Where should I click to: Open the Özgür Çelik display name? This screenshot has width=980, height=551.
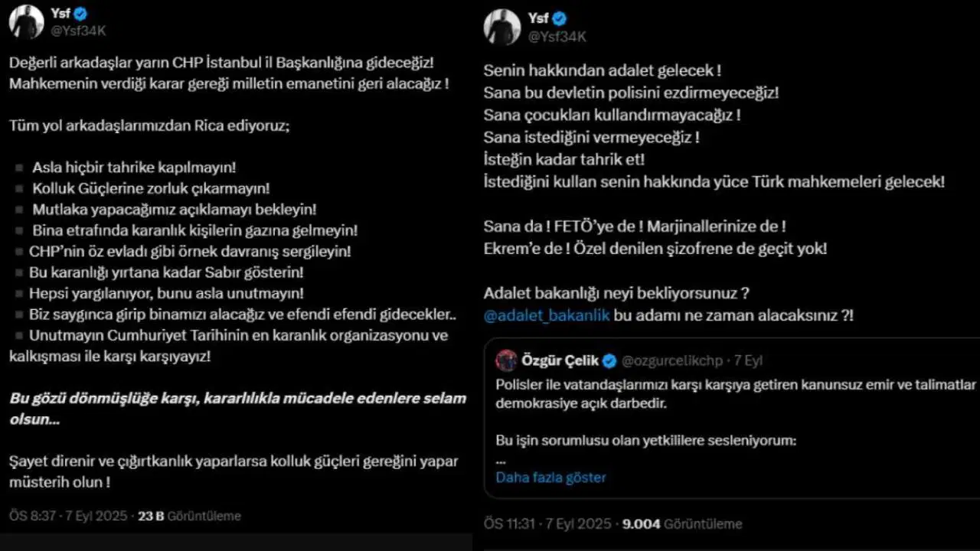coord(559,360)
